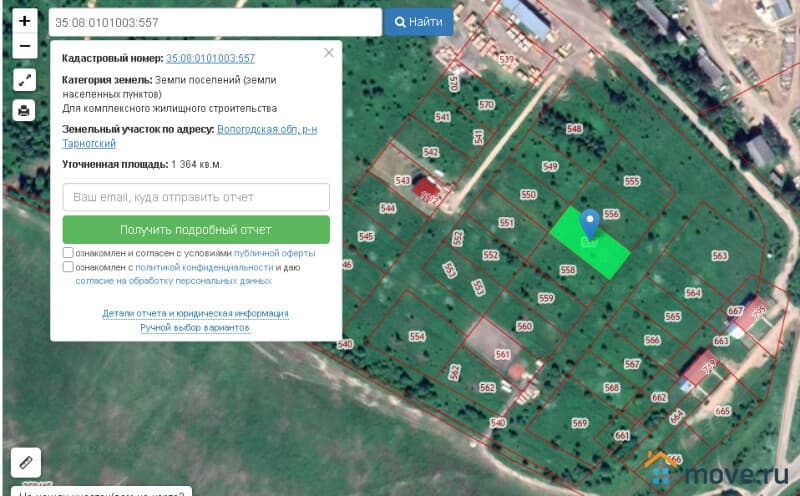Select parcel 554 on the map
The image size is (800, 496).
tap(417, 336)
